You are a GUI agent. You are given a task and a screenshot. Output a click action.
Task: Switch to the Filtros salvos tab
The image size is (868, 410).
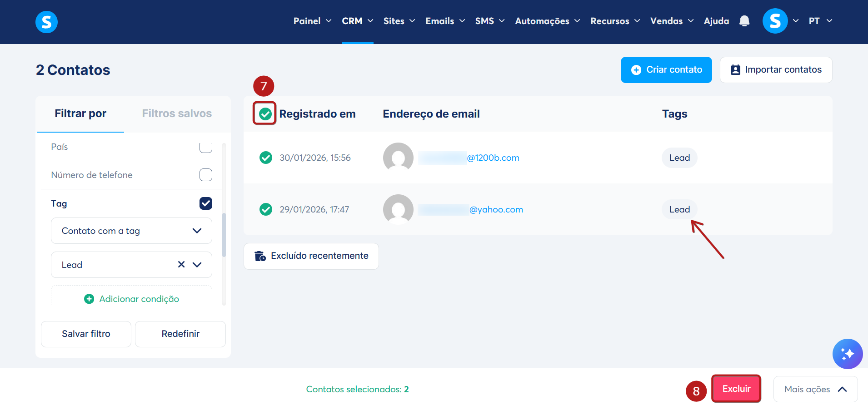point(177,114)
